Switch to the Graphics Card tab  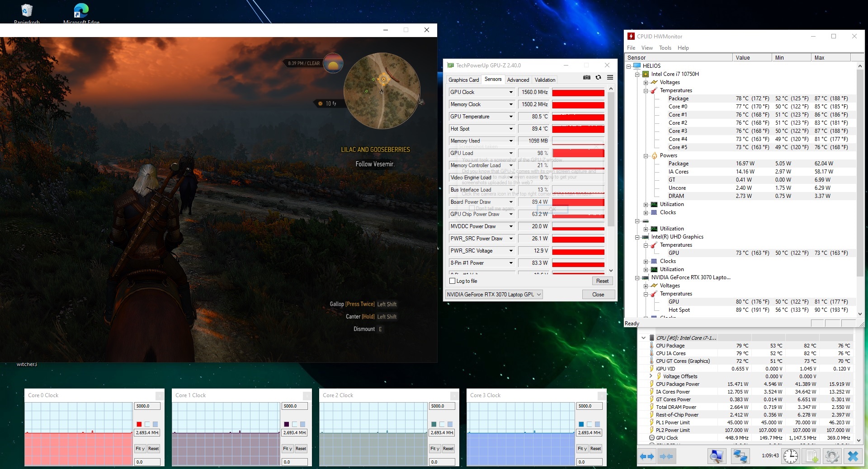pyautogui.click(x=463, y=80)
